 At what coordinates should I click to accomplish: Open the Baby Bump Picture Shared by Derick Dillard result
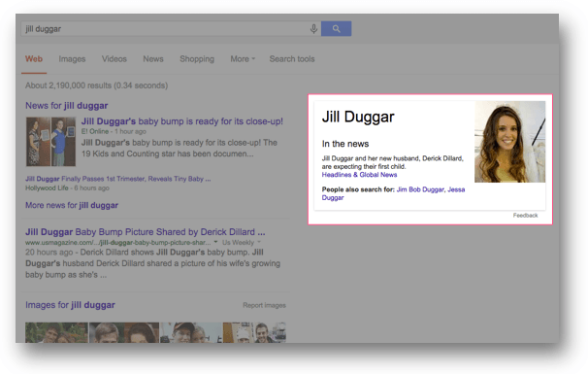(146, 231)
